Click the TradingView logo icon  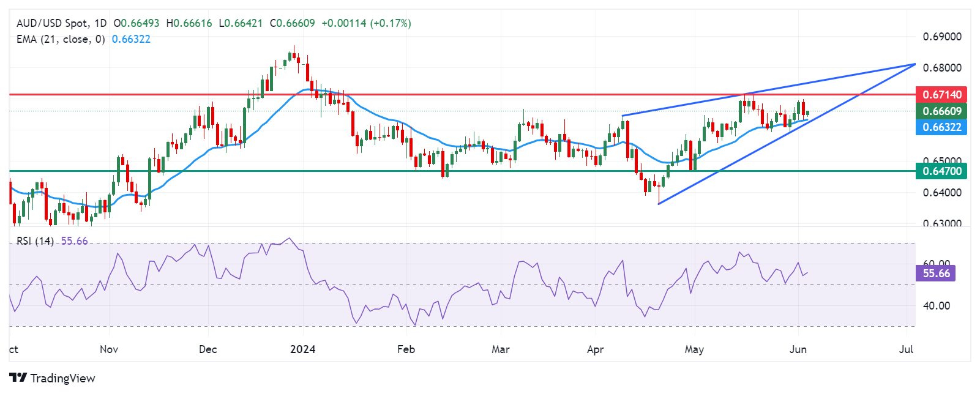click(x=18, y=378)
